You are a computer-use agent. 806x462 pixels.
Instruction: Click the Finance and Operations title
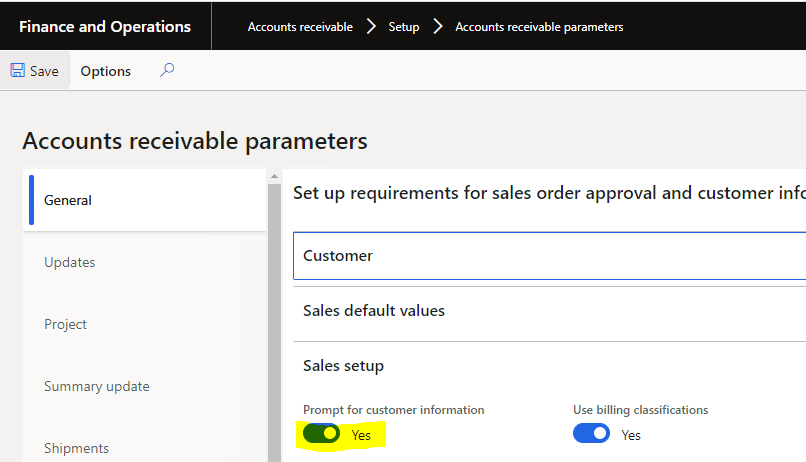coord(105,27)
